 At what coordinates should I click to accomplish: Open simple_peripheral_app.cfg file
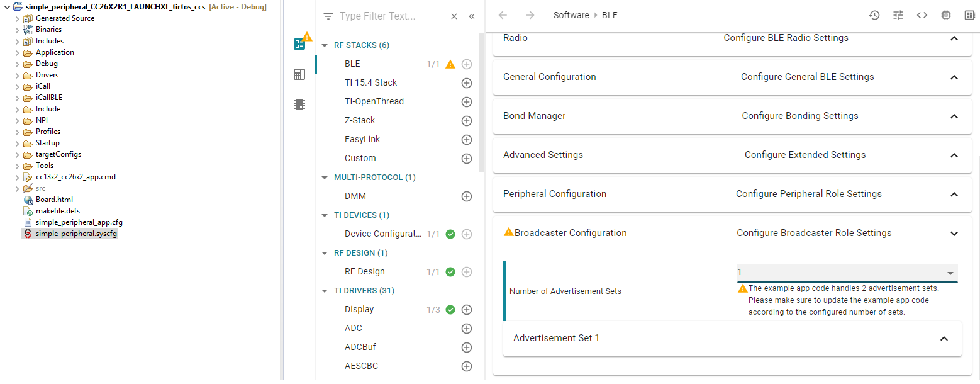[75, 222]
